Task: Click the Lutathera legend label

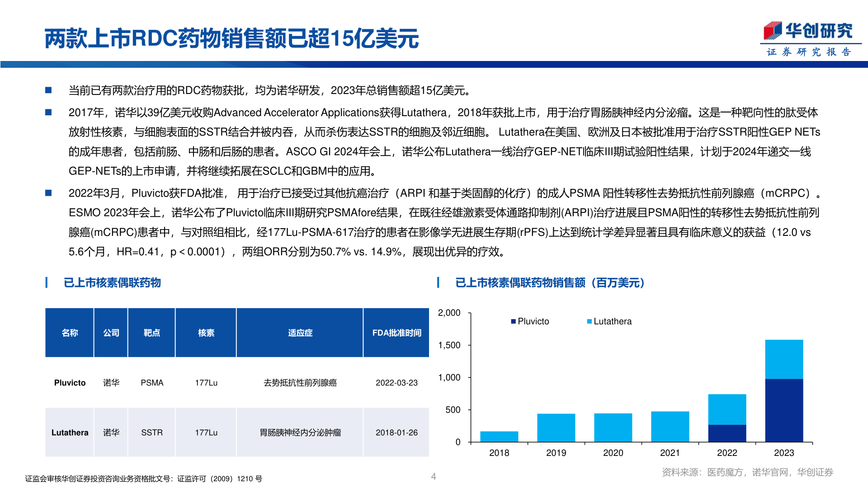Action: (x=613, y=321)
